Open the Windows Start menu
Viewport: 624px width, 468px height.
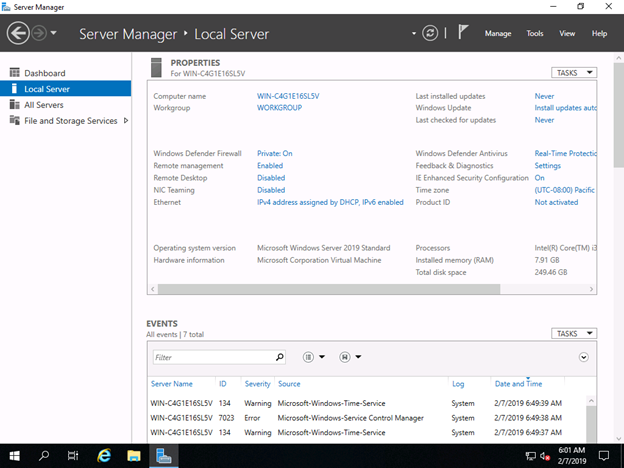14,456
